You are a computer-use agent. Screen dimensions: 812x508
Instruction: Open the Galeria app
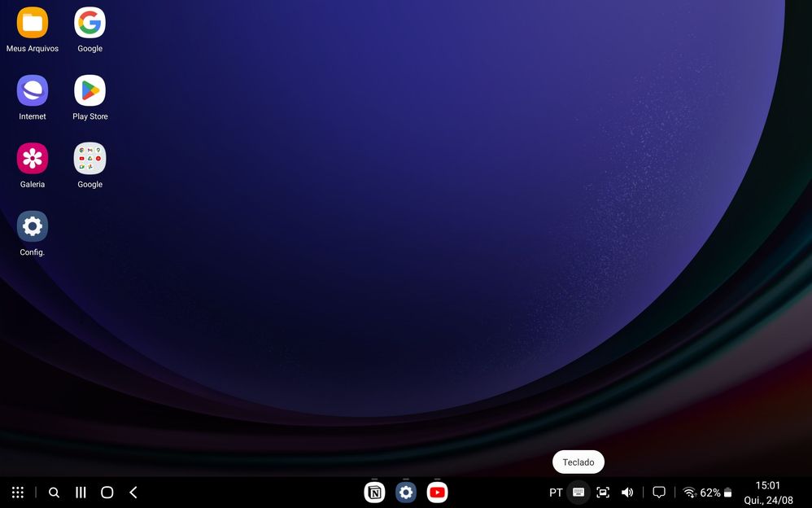tap(32, 159)
